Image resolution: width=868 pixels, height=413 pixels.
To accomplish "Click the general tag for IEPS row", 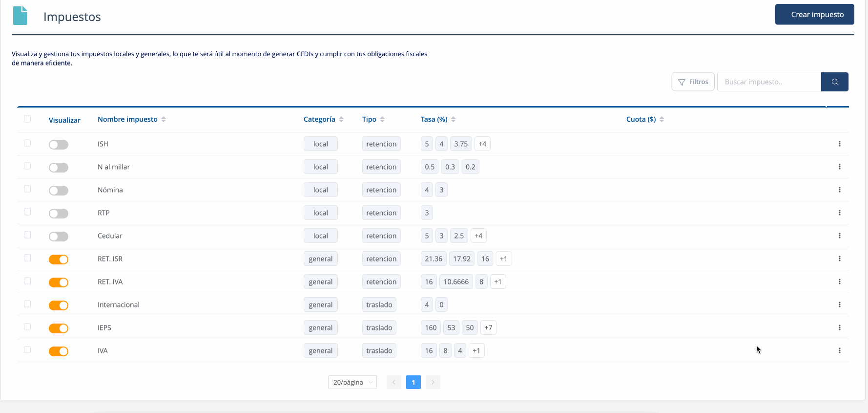I will tap(321, 327).
